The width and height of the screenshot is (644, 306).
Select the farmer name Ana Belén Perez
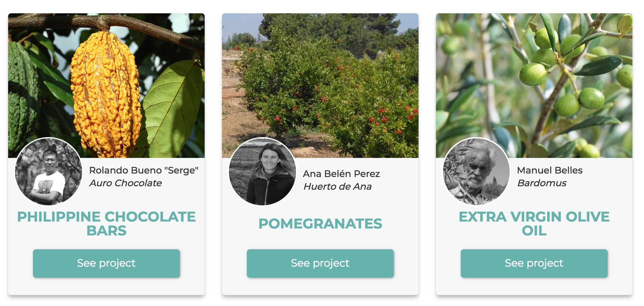(342, 174)
